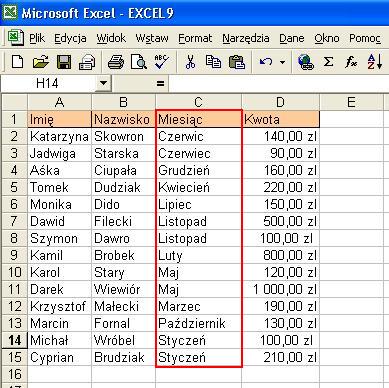Open the Widok menu

pos(111,38)
